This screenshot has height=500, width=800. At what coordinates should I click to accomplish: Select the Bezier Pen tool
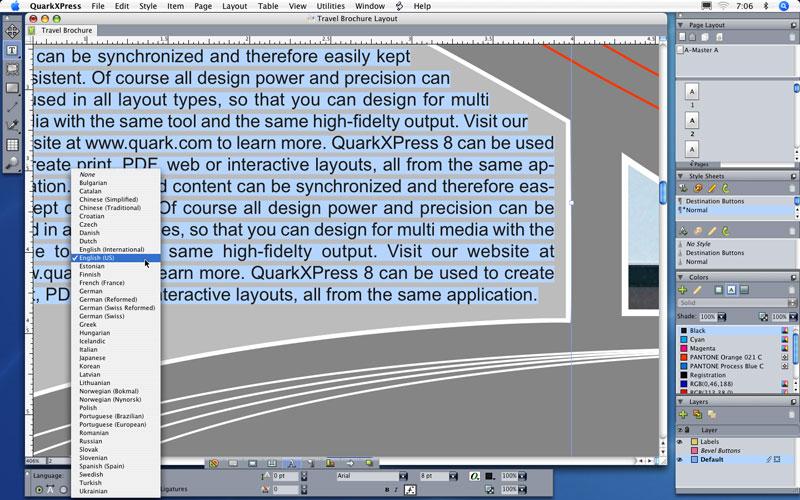(12, 126)
